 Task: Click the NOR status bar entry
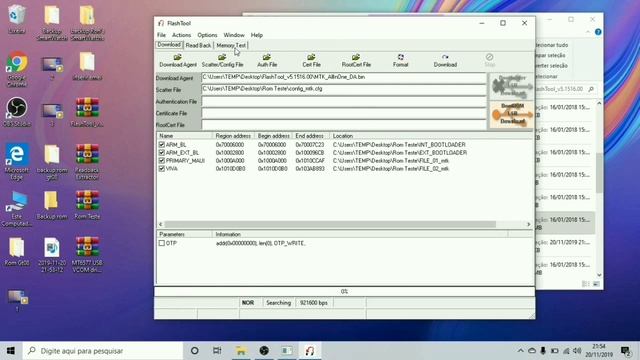248,303
